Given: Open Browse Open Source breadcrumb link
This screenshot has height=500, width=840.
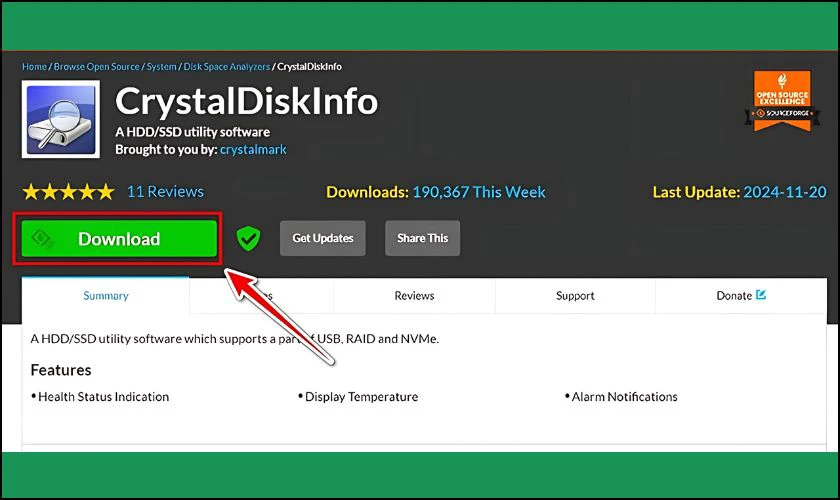Looking at the screenshot, I should pos(96,66).
